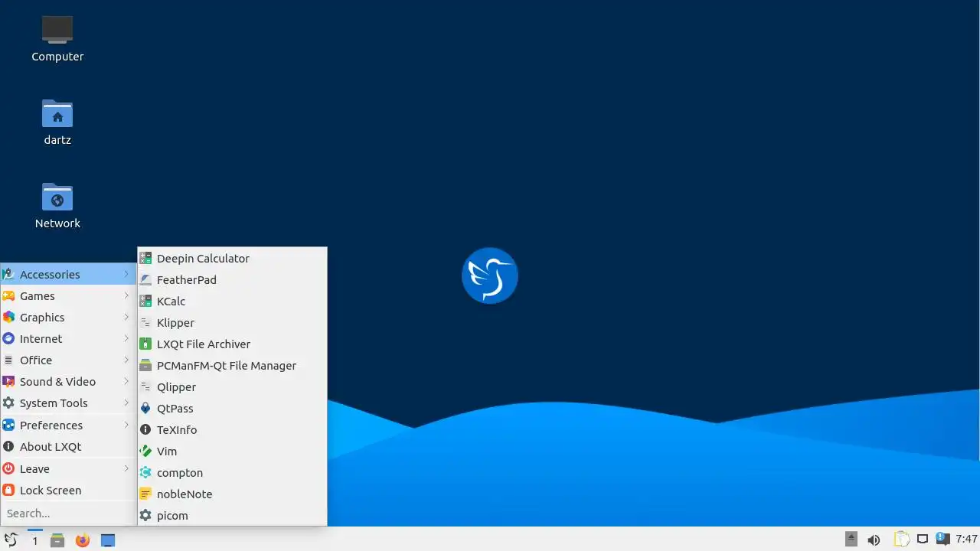Viewport: 980px width, 551px height.
Task: Expand the Internet submenu arrow
Action: click(126, 339)
